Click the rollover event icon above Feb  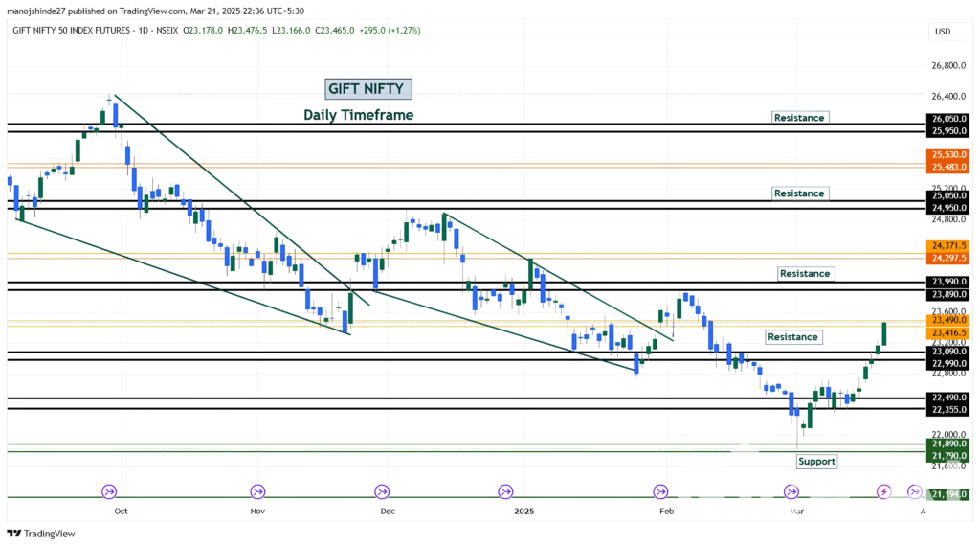(660, 492)
